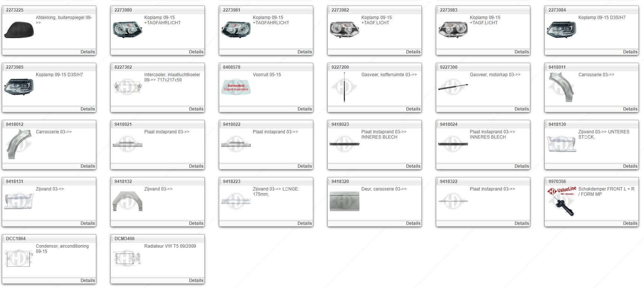Image resolution: width=644 pixels, height=288 pixels.
Task: Open Details for Zijwand part 9418223
Action: coord(304,223)
